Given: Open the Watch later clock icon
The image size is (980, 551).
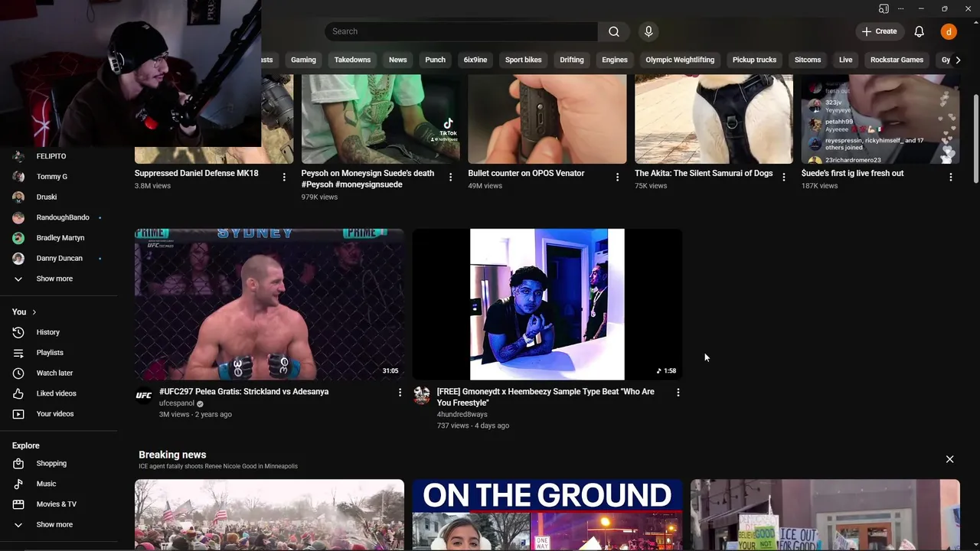Looking at the screenshot, I should tap(18, 373).
